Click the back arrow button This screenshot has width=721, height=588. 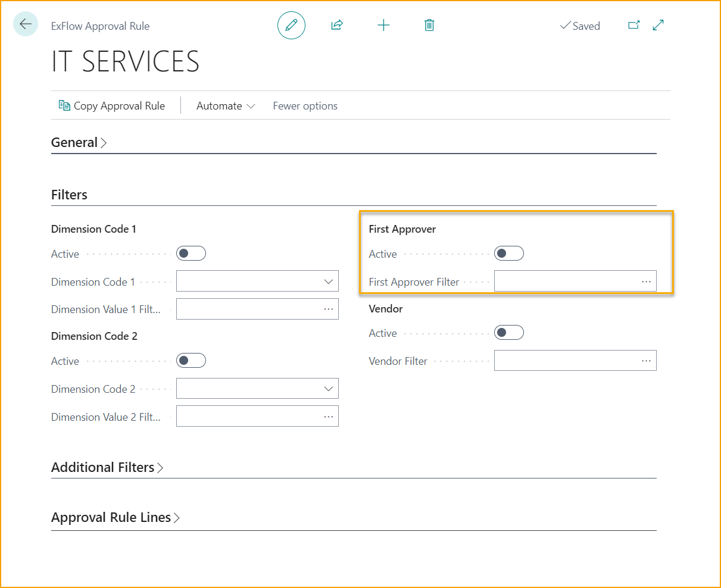point(25,24)
